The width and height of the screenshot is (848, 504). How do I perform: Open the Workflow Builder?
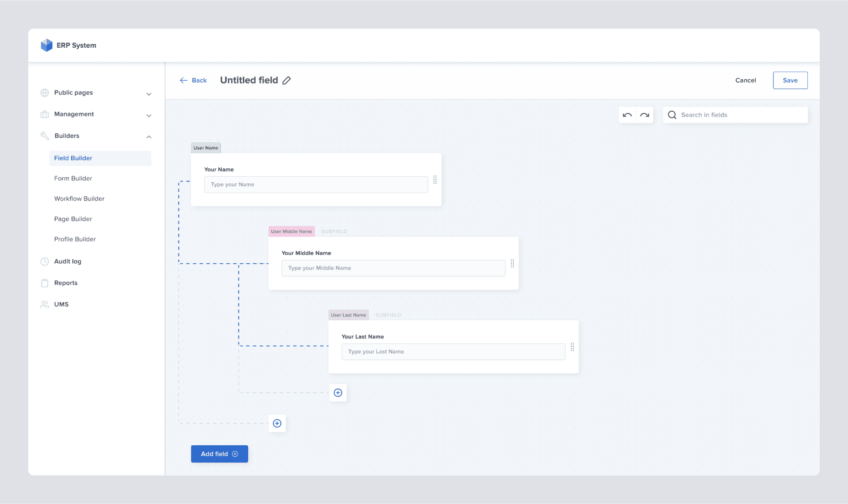pos(79,198)
